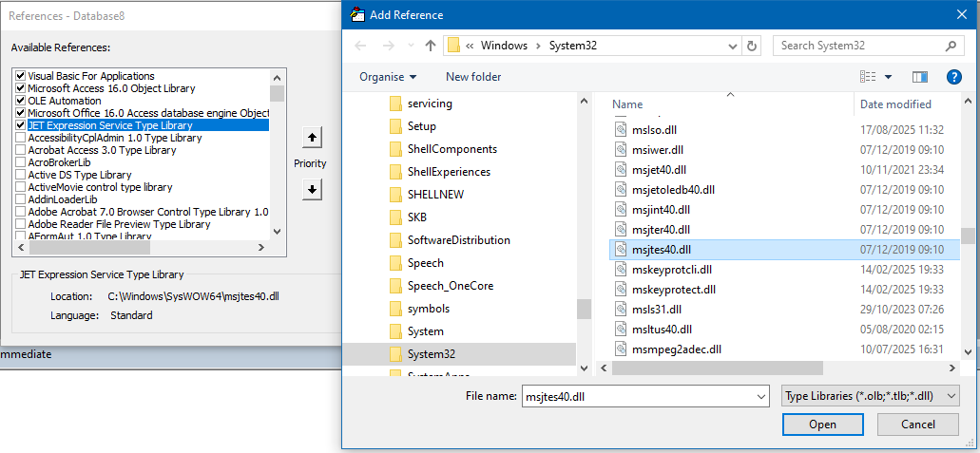Open the selected msjtes40.dll reference

[x=822, y=425]
